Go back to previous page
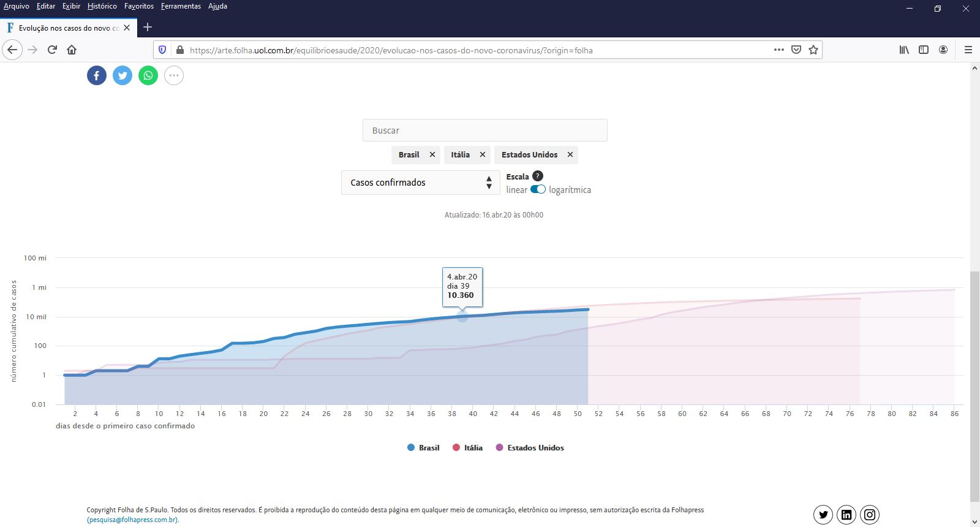Screen dimensions: 980x527 point(12,50)
